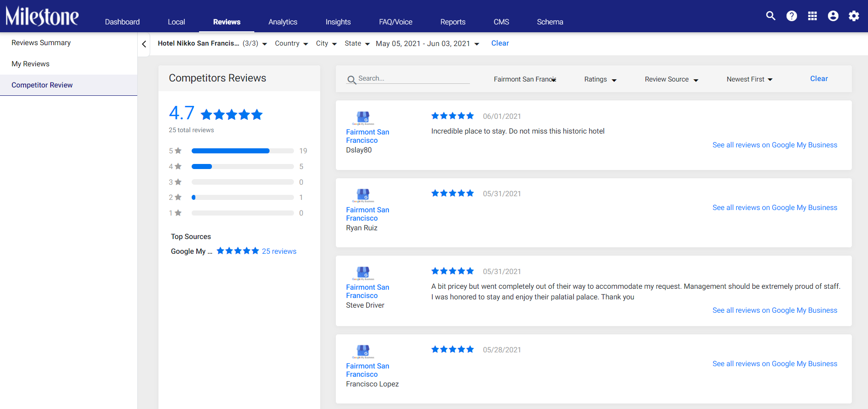Open the Reports tab
The height and width of the screenshot is (409, 868).
click(453, 22)
